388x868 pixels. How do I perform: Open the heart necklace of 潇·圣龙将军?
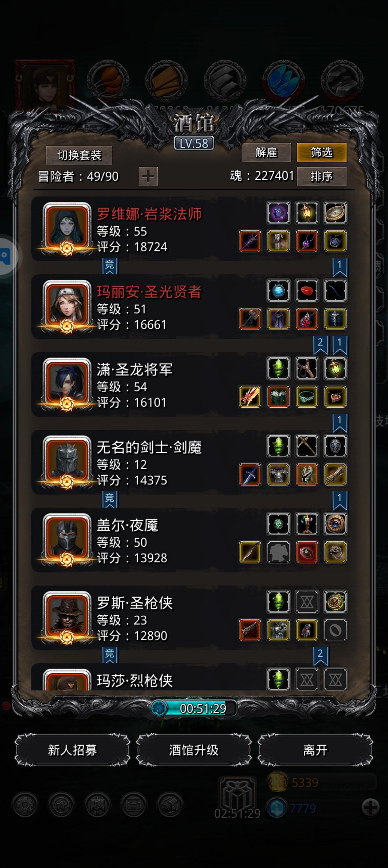(335, 397)
